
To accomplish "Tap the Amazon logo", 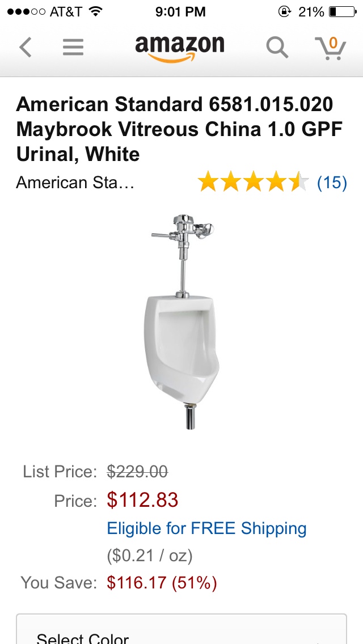I will tap(180, 48).
